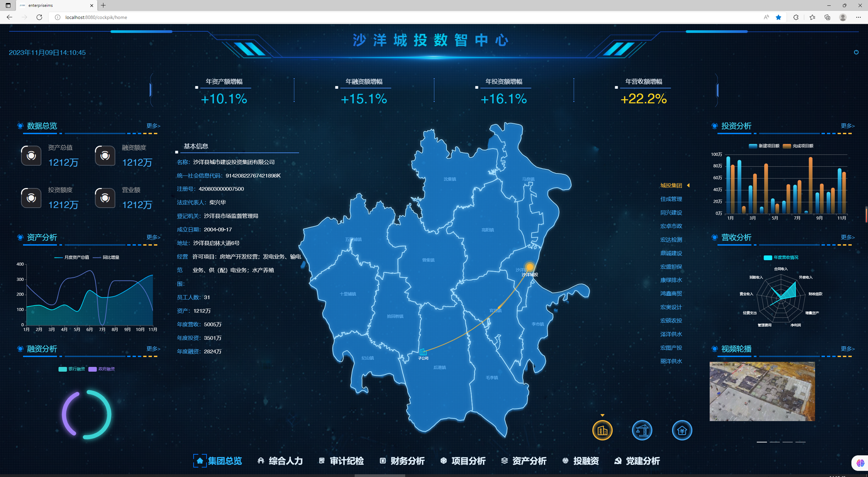This screenshot has width=868, height=477.
Task: Select 宏卓市政 in the company list
Action: click(x=671, y=226)
